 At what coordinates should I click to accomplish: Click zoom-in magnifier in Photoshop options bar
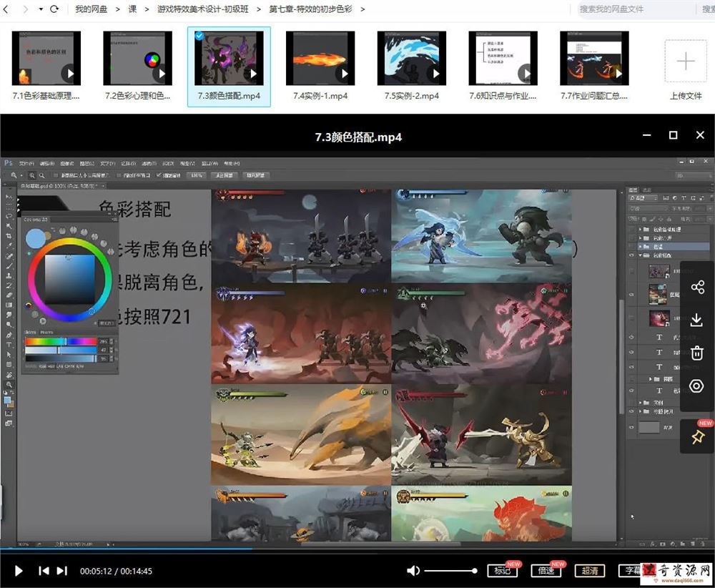[x=31, y=175]
